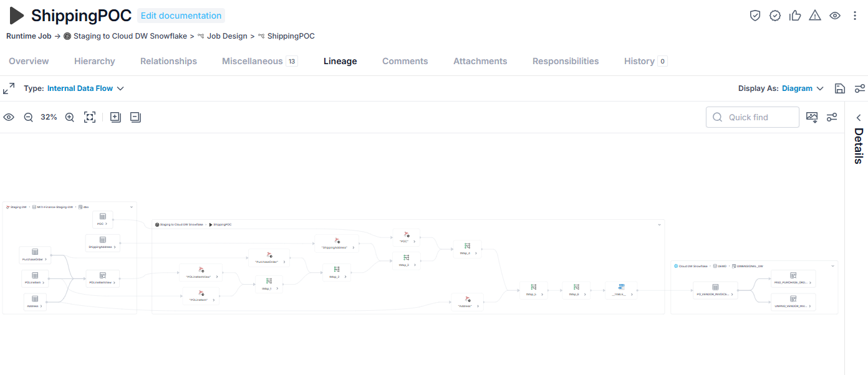Collapse the ShippingPOC job group chevron

click(660, 224)
